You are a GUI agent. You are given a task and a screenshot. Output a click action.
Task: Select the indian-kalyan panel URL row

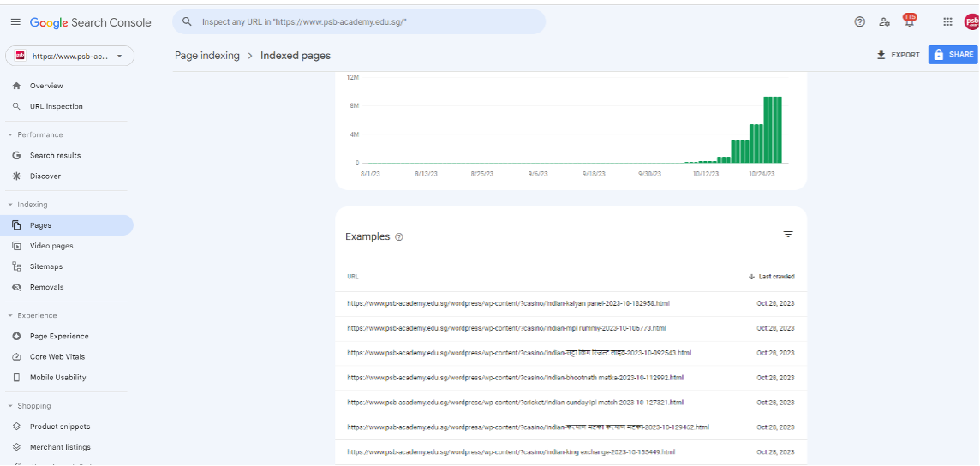pos(508,303)
